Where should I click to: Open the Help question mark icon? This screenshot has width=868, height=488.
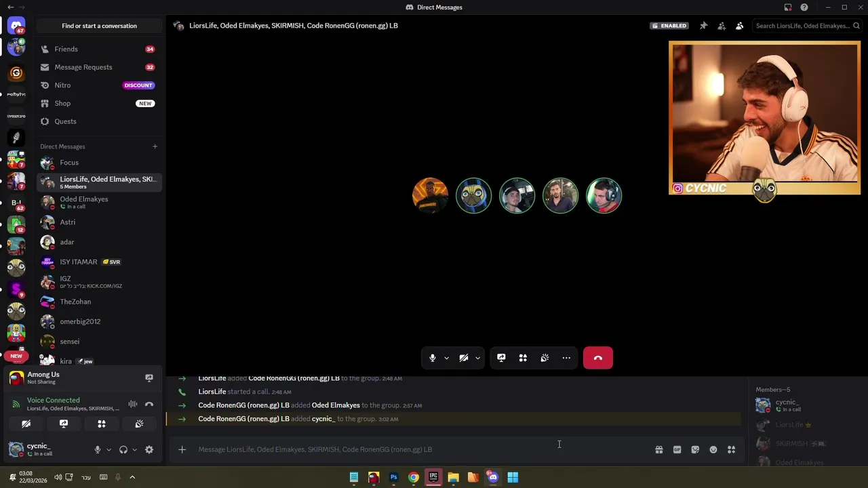coord(804,7)
